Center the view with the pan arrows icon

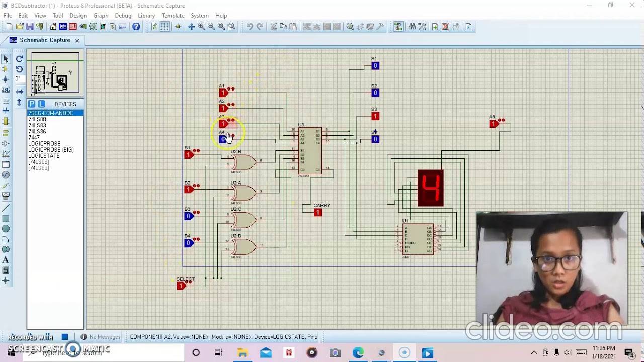tap(192, 27)
